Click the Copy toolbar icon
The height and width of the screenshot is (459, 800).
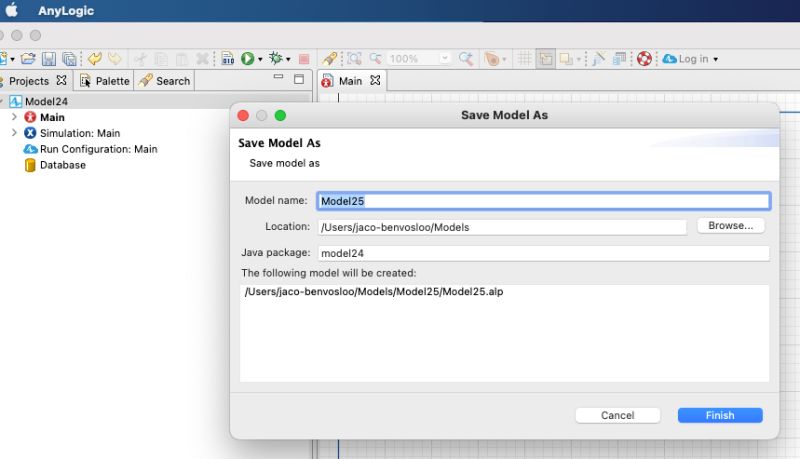tap(161, 59)
